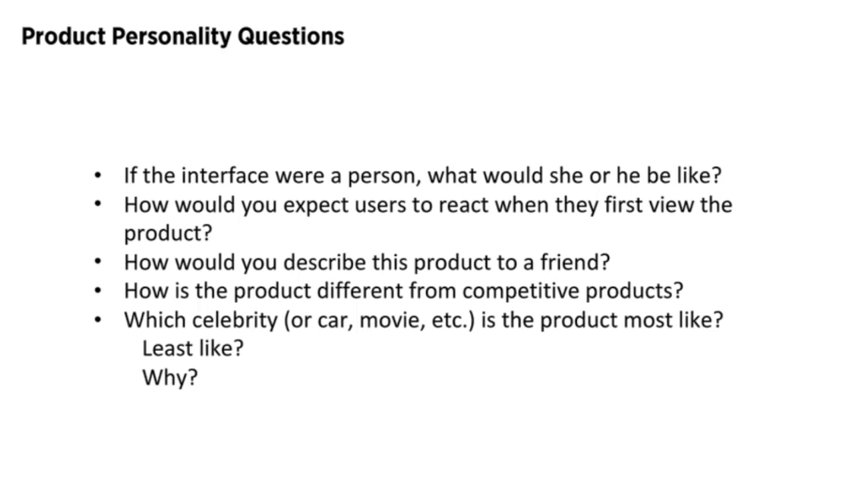Click the "How would you expect users" line

coord(428,205)
